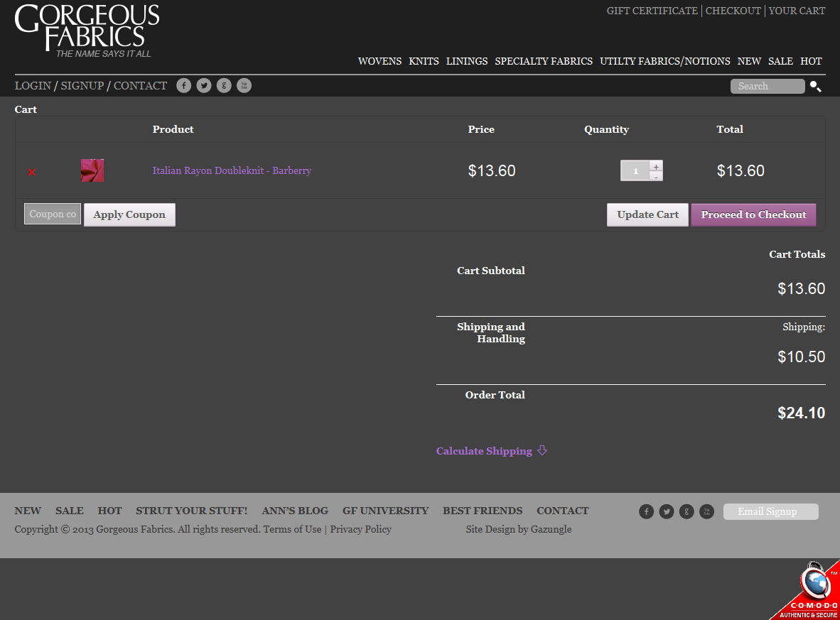The image size is (840, 620).
Task: Click the Apply Coupon button
Action: click(129, 214)
